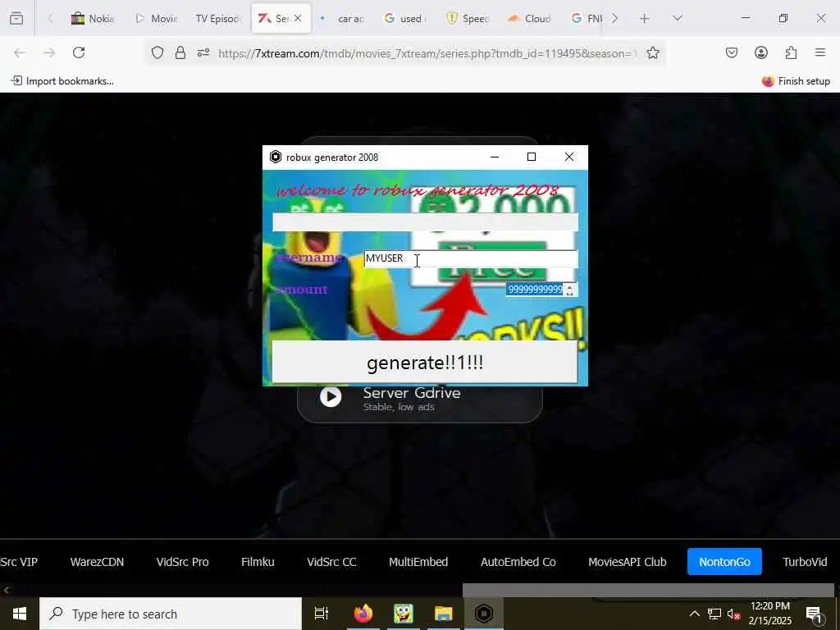Image resolution: width=840 pixels, height=630 pixels.
Task: Open Task View on the taskbar
Action: click(322, 614)
